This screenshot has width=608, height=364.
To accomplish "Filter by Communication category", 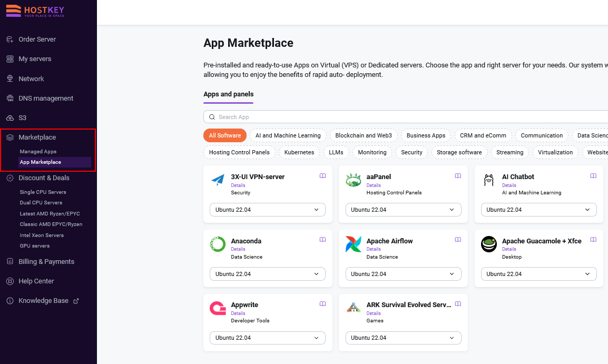I will pyautogui.click(x=542, y=135).
